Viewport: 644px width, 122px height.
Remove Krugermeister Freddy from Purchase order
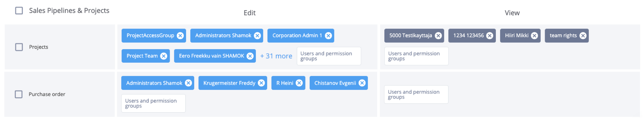tap(261, 83)
